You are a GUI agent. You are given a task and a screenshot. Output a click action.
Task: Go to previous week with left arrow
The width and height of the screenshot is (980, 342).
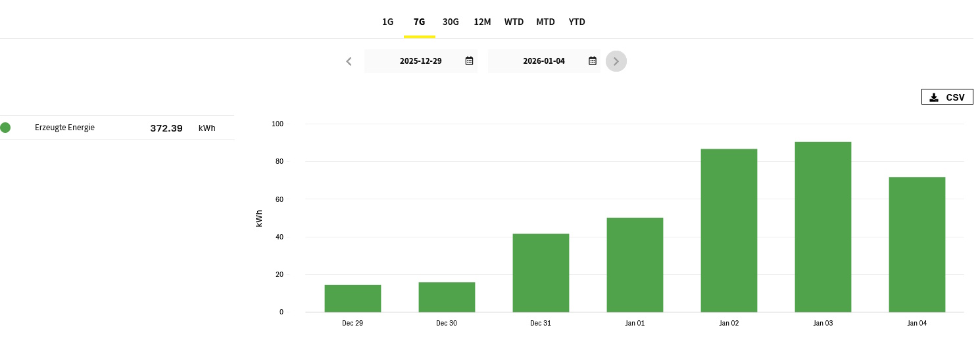pos(349,61)
